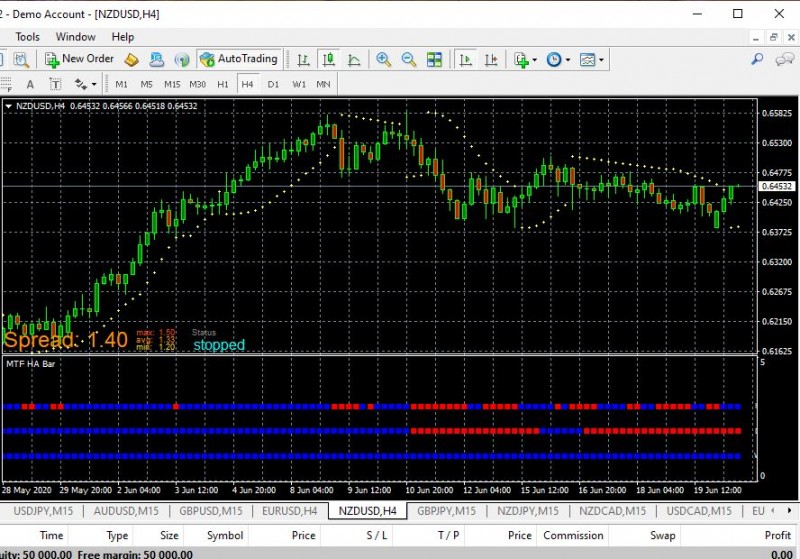Switch chart to line chart mode

pyautogui.click(x=354, y=60)
